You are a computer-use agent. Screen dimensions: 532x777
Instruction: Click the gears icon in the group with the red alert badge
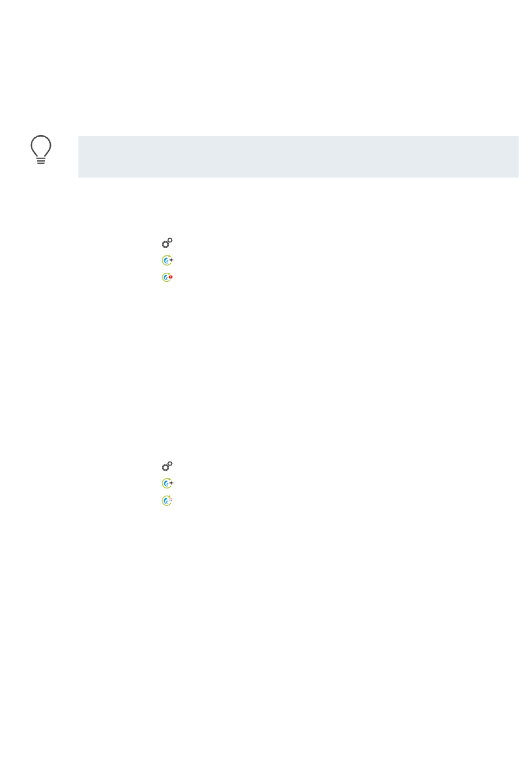click(x=167, y=243)
